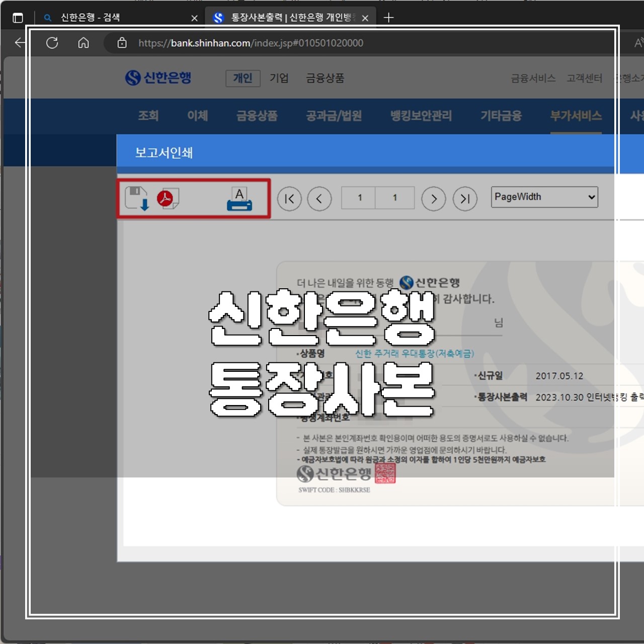Open 이체 menu

[x=198, y=116]
